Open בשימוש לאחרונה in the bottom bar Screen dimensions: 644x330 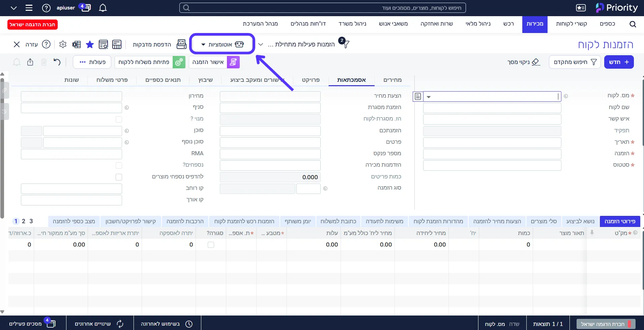tap(167, 324)
